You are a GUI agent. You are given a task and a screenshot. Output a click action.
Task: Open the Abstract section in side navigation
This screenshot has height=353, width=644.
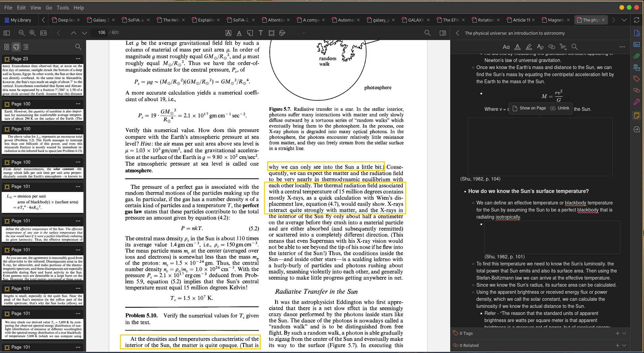pos(637,44)
